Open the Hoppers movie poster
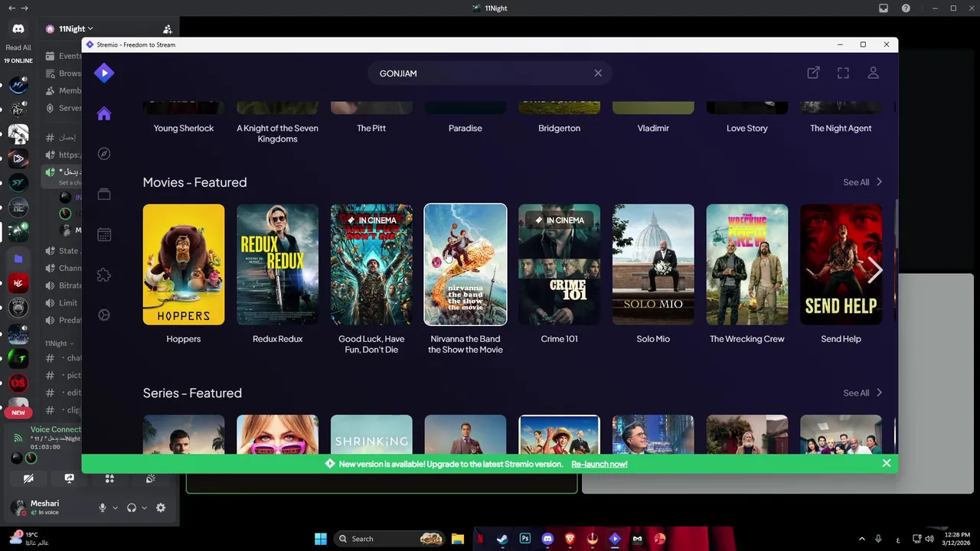This screenshot has height=551, width=980. click(184, 264)
